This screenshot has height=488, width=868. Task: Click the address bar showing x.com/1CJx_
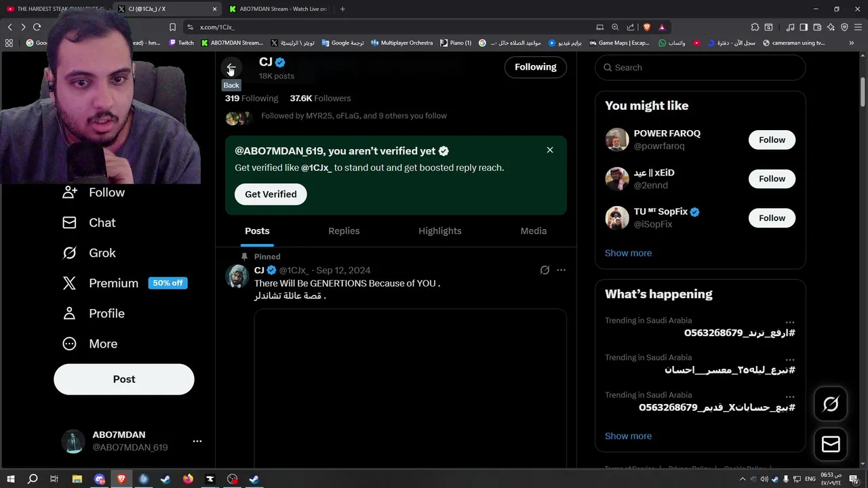pyautogui.click(x=387, y=27)
